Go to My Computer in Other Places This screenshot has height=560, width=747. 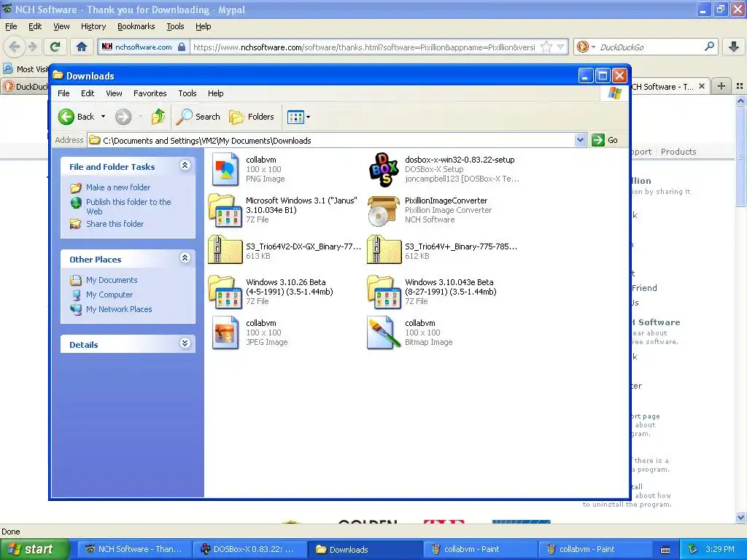109,295
